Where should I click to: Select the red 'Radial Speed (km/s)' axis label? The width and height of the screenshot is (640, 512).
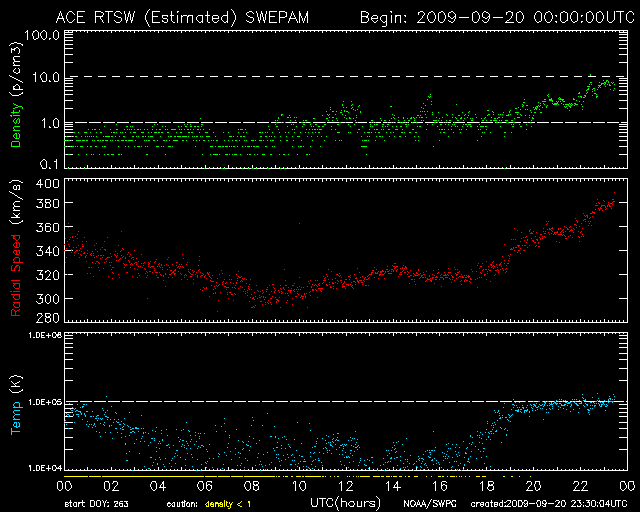[16, 249]
